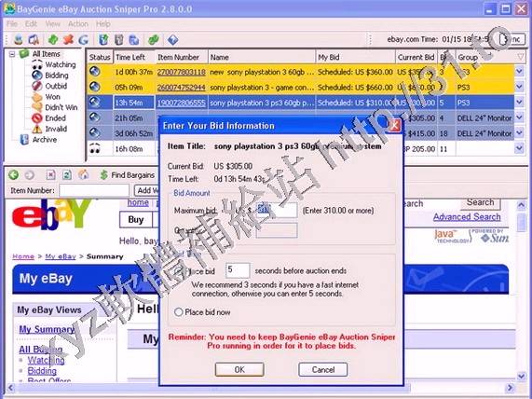Viewport: 532px width, 399px height.
Task: Click the browser pane scroll down arrow
Action: coord(522,376)
